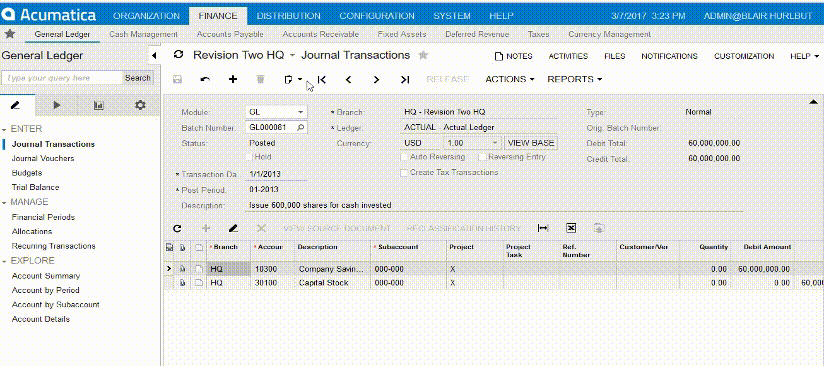
Task: Refresh the Journal Transactions screen
Action: coord(179,55)
